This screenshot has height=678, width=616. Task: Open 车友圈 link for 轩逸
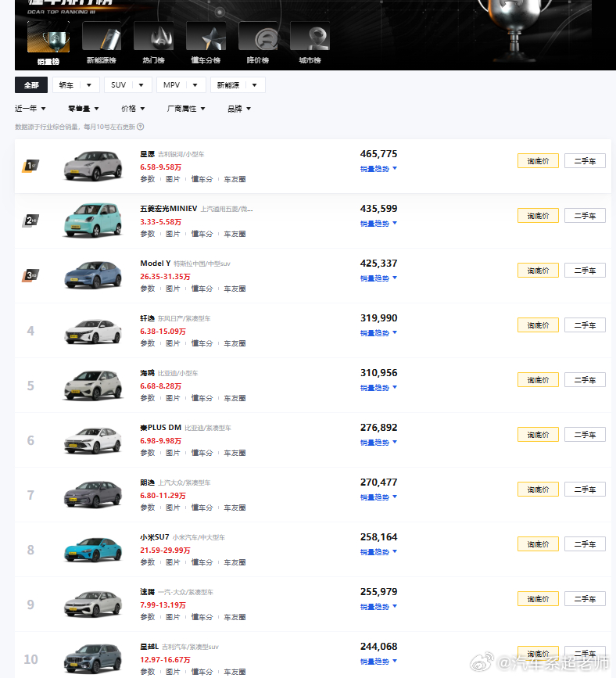coord(235,343)
